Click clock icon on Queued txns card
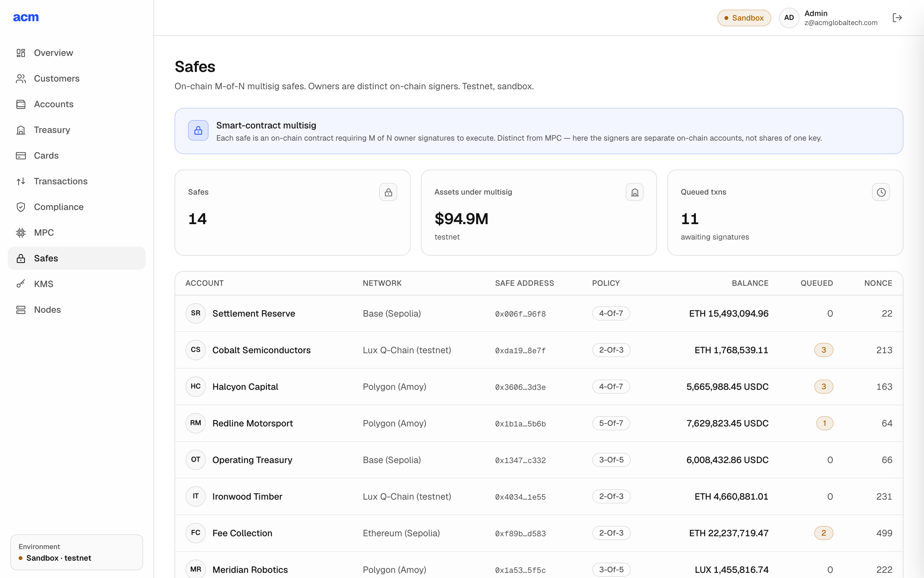 tap(881, 192)
